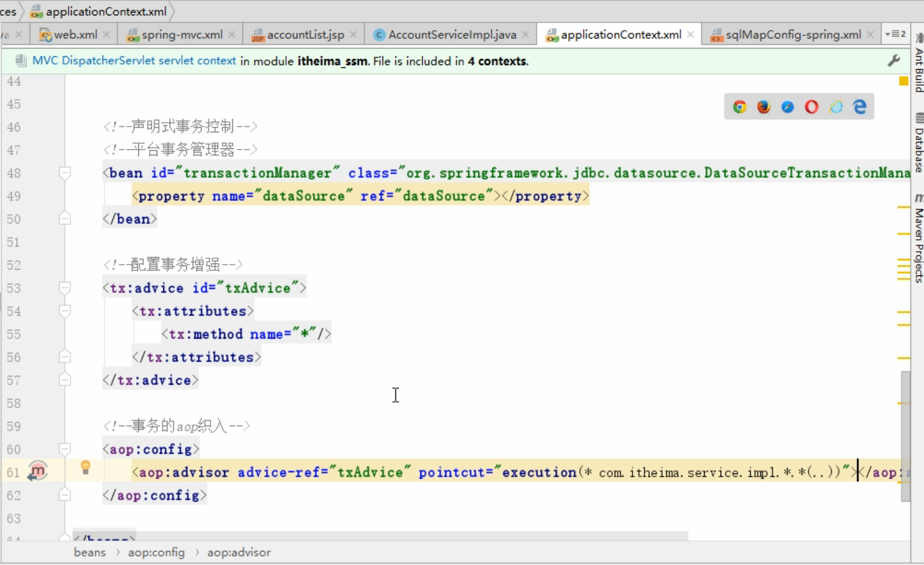This screenshot has height=565, width=924.
Task: Open MVC DispatcherServlet servlet context link
Action: (x=134, y=60)
